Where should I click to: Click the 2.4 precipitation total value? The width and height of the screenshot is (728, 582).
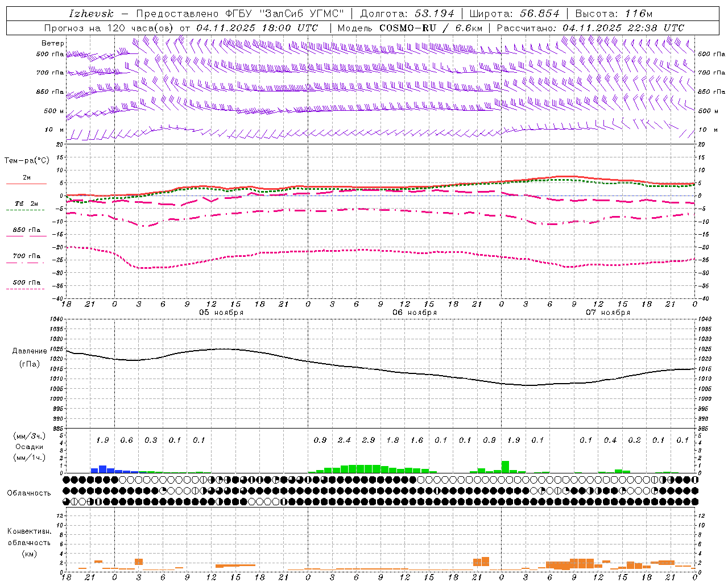(344, 440)
